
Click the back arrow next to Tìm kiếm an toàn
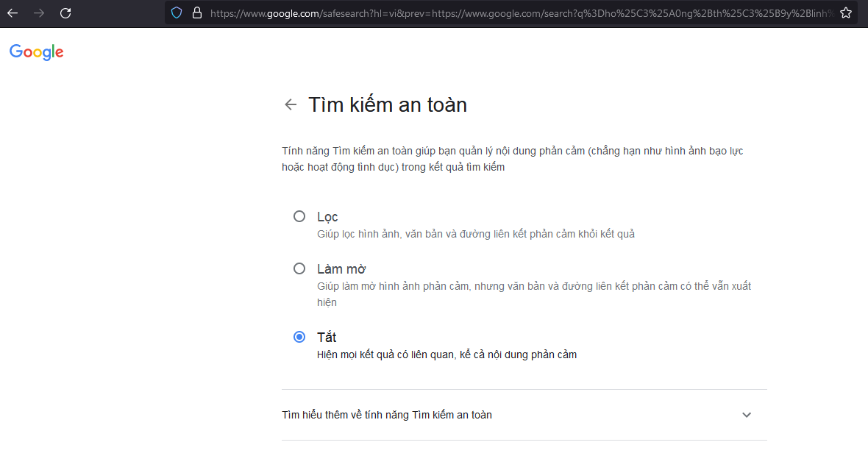(x=291, y=104)
